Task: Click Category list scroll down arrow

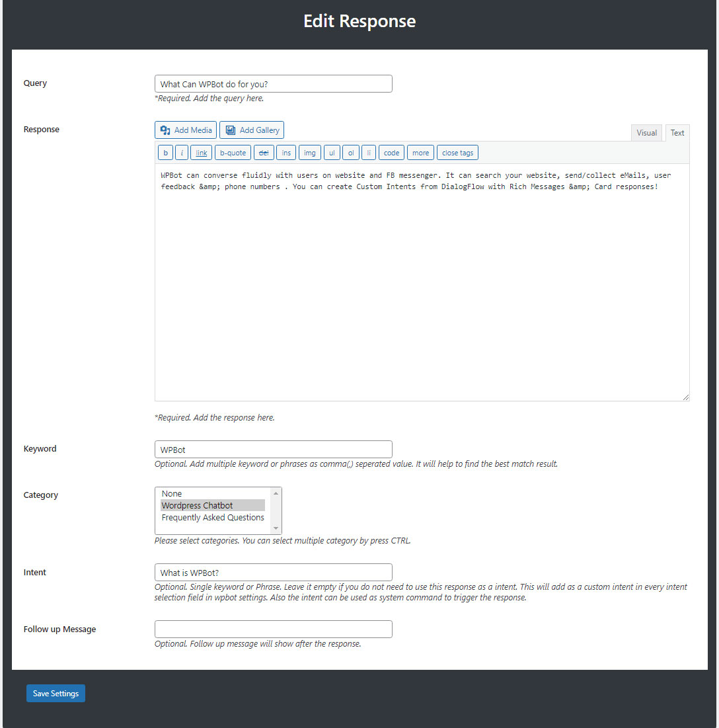Action: click(x=276, y=528)
